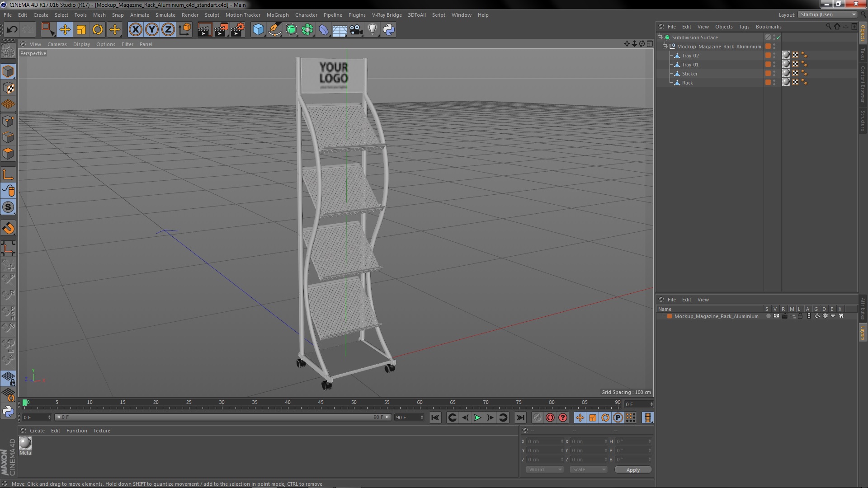Image resolution: width=868 pixels, height=488 pixels.
Task: Toggle layer Solo dot for Mockup_Magazine_Rack_Aluminium
Action: (768, 316)
